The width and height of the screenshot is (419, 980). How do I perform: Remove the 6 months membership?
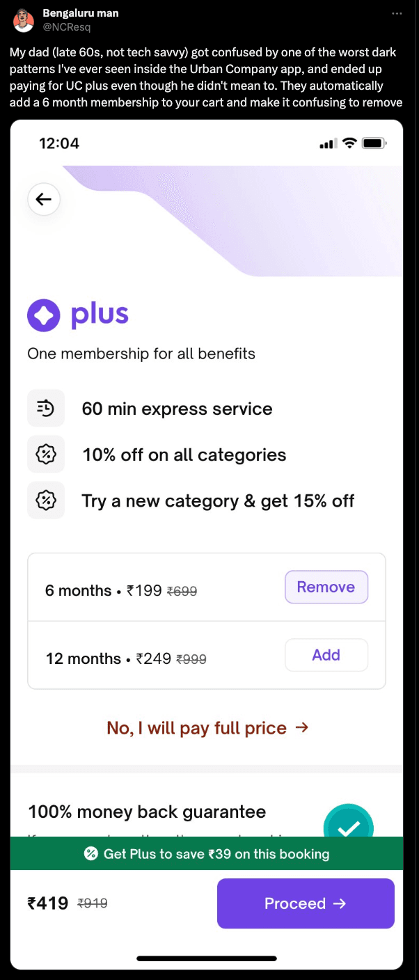tap(326, 587)
